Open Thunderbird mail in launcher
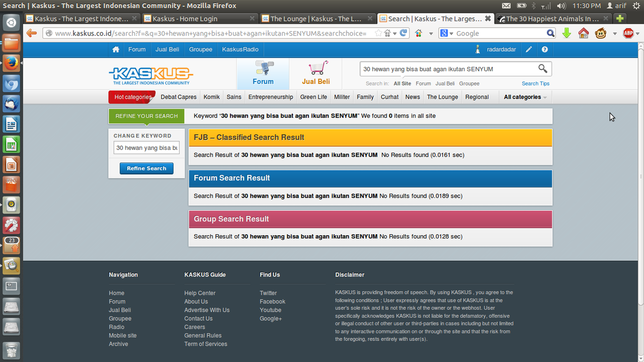Screen dimensions: 644x362 point(12,104)
